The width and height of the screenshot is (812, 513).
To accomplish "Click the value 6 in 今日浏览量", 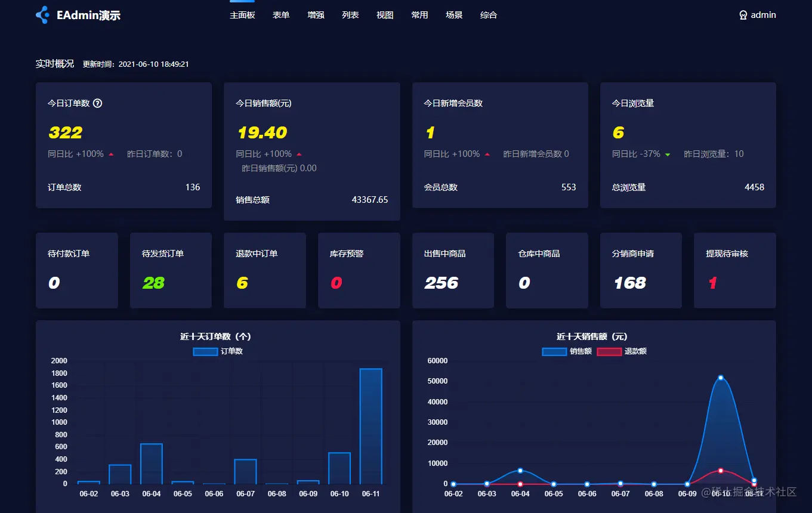I will tap(618, 132).
